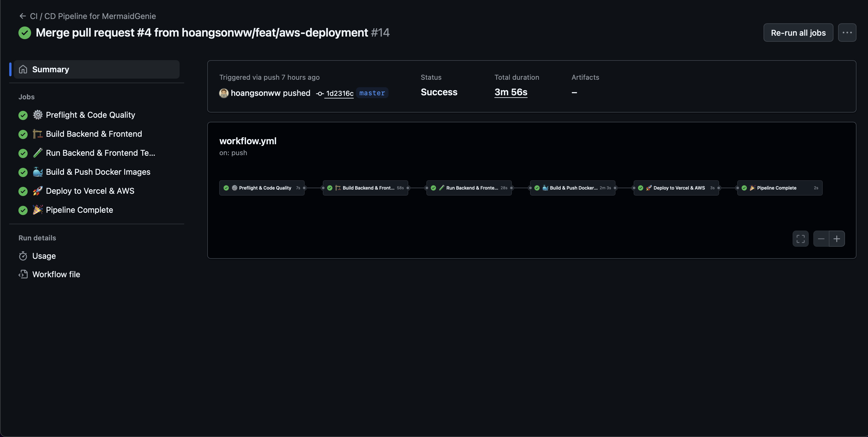Click the green check beside Preflight & Code Quality sidebar

point(23,115)
